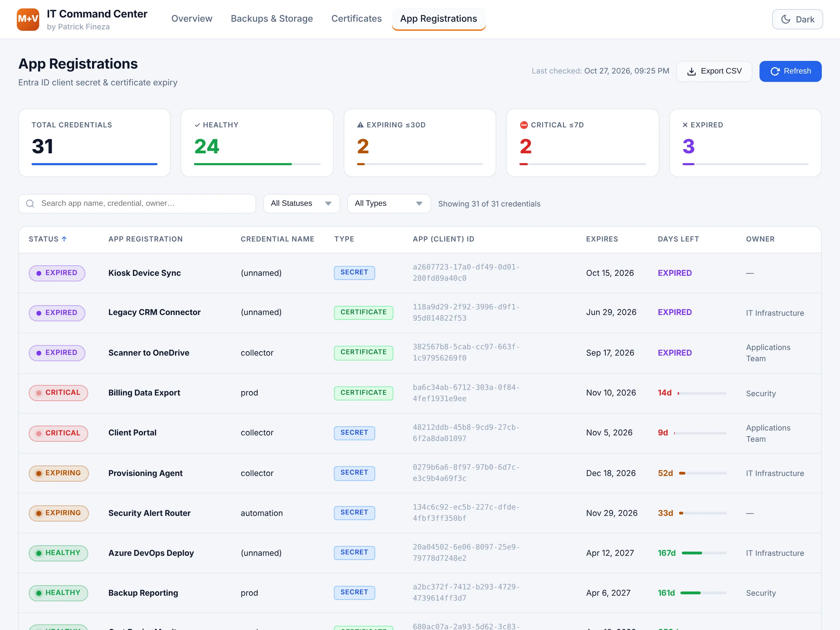
Task: Click the EXPIRING badge for Provisioning Agent
Action: coord(59,473)
